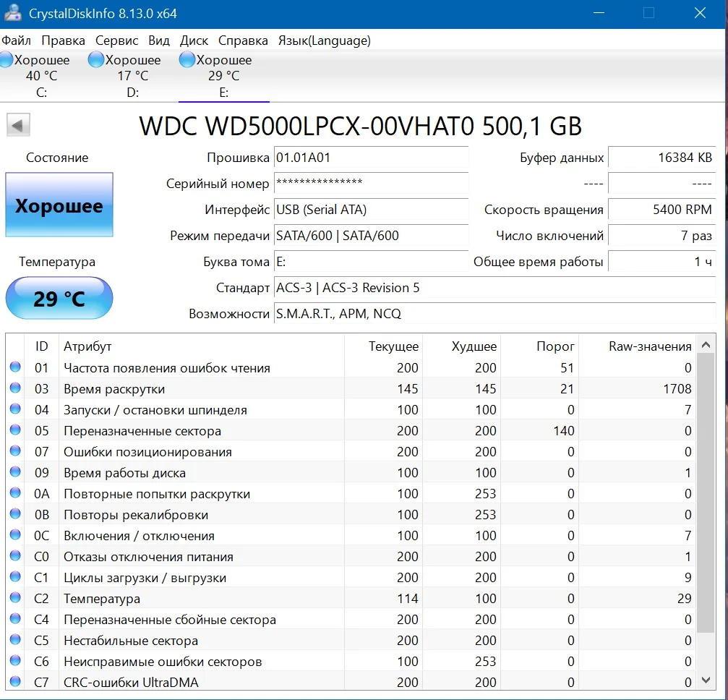Click the scroll down arrow of attribute list
Image resolution: width=728 pixels, height=700 pixels.
tap(706, 680)
